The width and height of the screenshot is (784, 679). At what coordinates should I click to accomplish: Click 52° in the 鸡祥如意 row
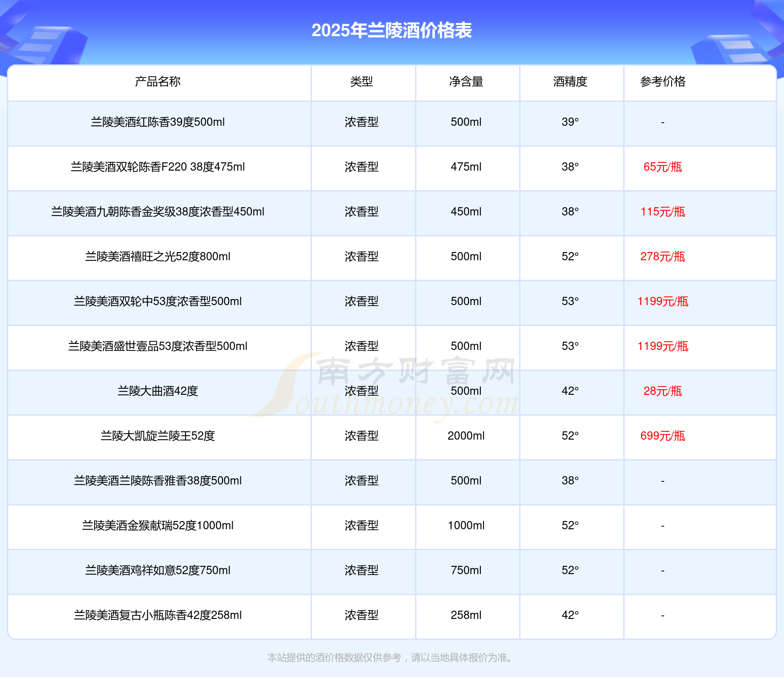tap(570, 570)
